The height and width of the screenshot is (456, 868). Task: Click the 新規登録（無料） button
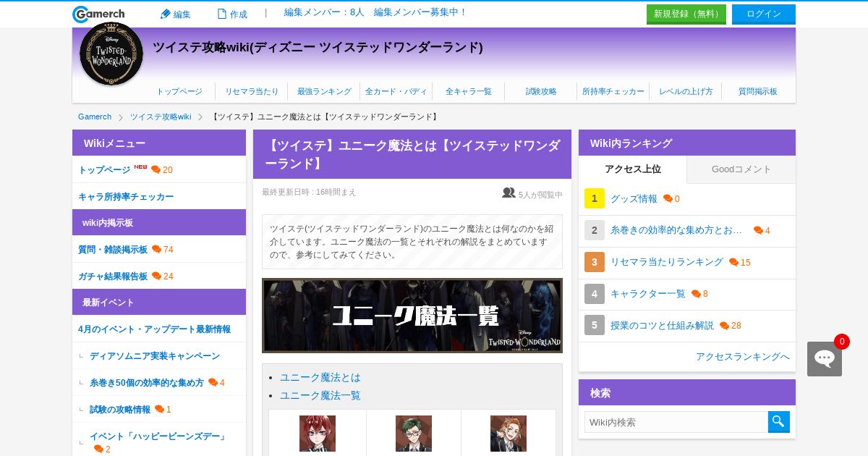686,14
